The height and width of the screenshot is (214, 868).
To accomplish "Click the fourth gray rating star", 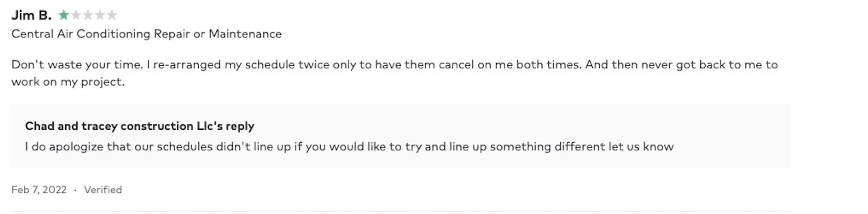I will click(x=100, y=15).
